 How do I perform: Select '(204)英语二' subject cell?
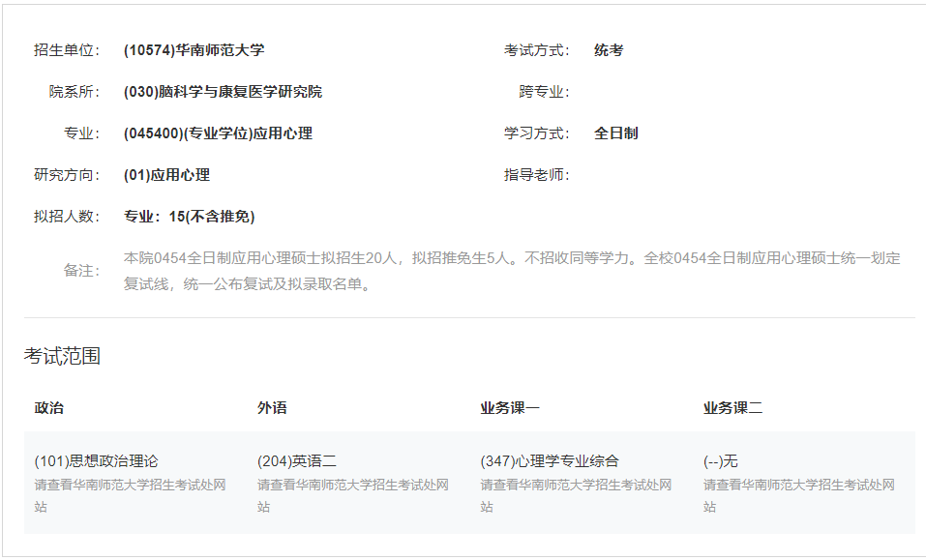297,461
